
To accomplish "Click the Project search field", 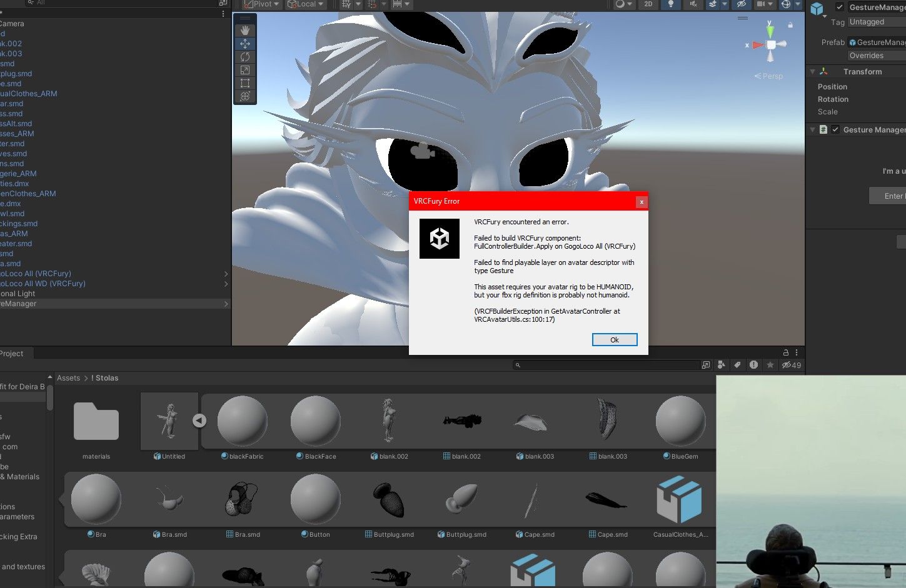I will click(x=607, y=365).
